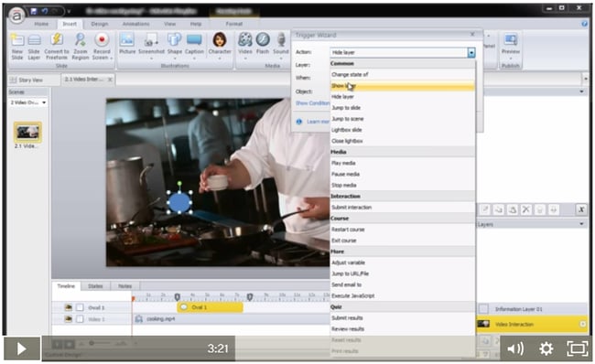Click the video player settings gear

tap(546, 348)
